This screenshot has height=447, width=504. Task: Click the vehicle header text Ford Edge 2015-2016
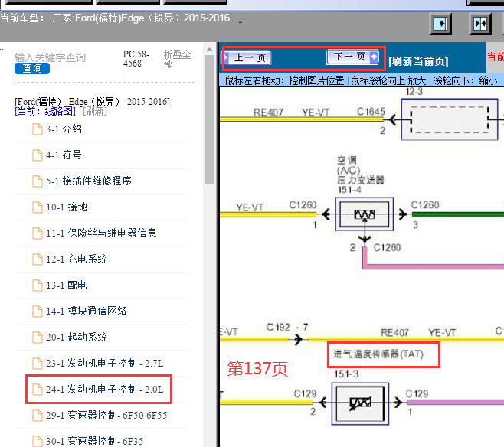click(141, 18)
